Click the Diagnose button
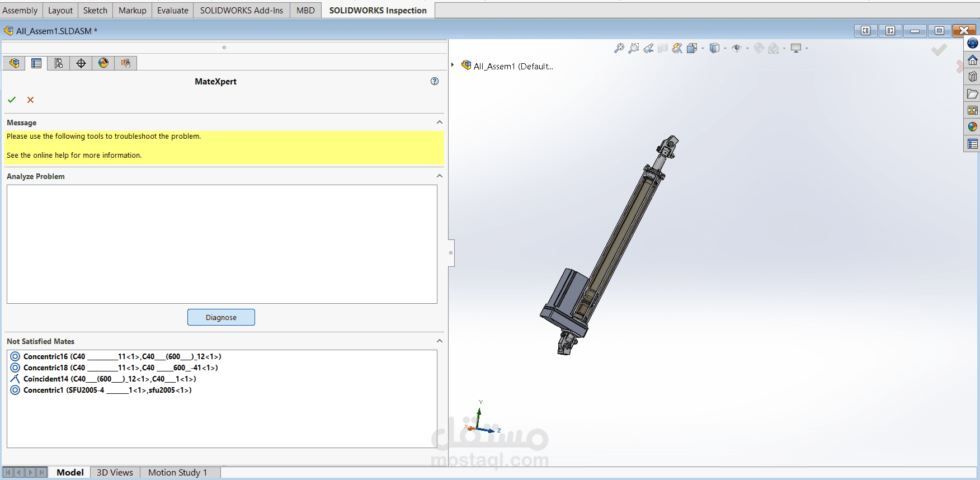Viewport: 980px width, 480px height. click(x=221, y=317)
